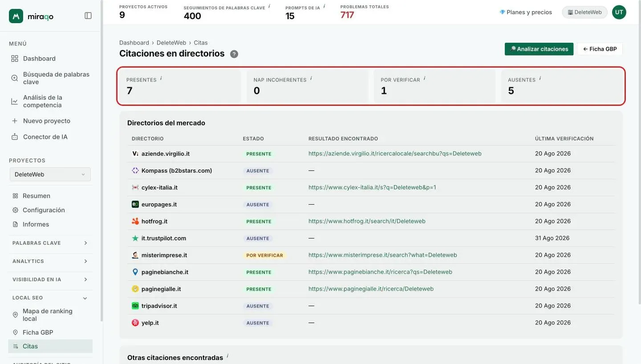This screenshot has height=364, width=641.
Task: Click the hotfrog.it favicon
Action: coord(135,221)
